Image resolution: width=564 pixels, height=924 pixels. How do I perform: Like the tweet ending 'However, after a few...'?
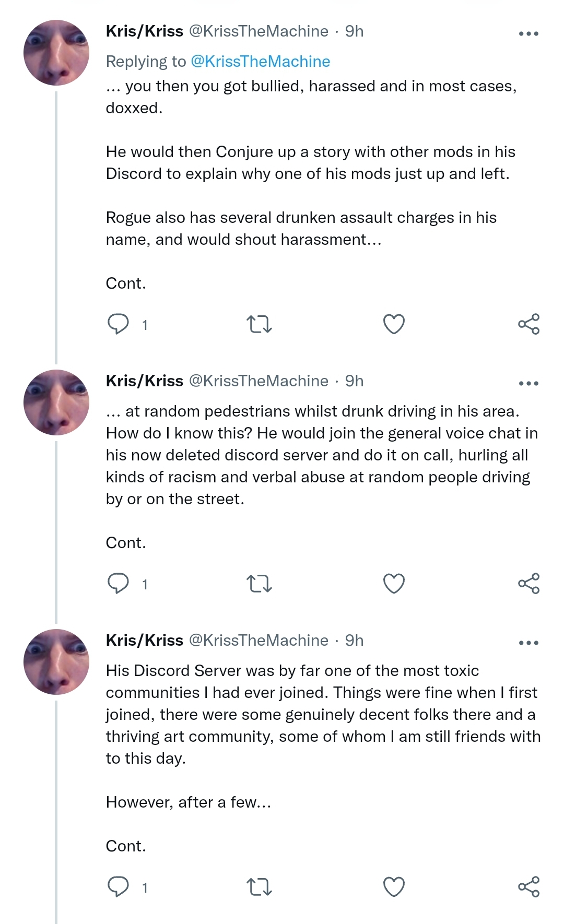[394, 887]
